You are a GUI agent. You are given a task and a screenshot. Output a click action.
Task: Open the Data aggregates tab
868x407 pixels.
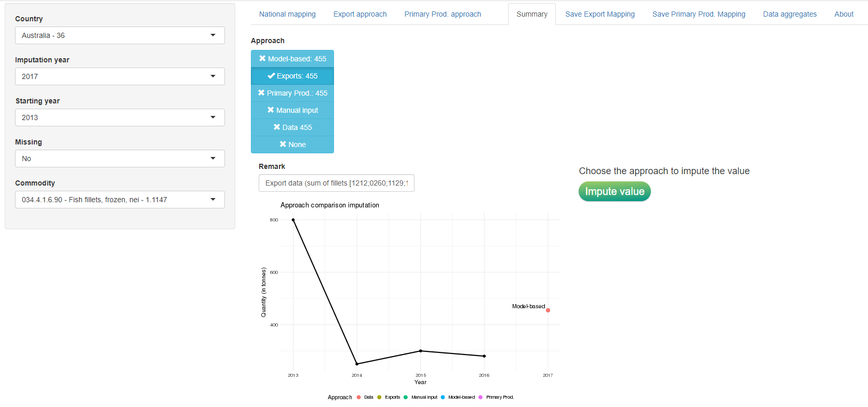[790, 14]
